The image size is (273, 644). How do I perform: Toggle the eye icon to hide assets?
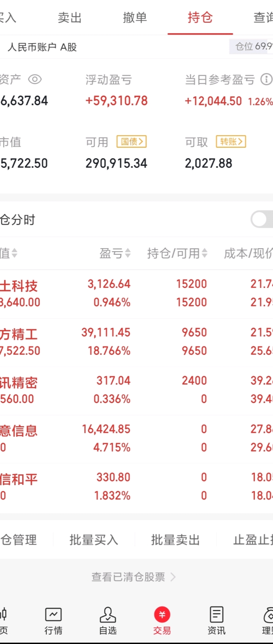(35, 79)
